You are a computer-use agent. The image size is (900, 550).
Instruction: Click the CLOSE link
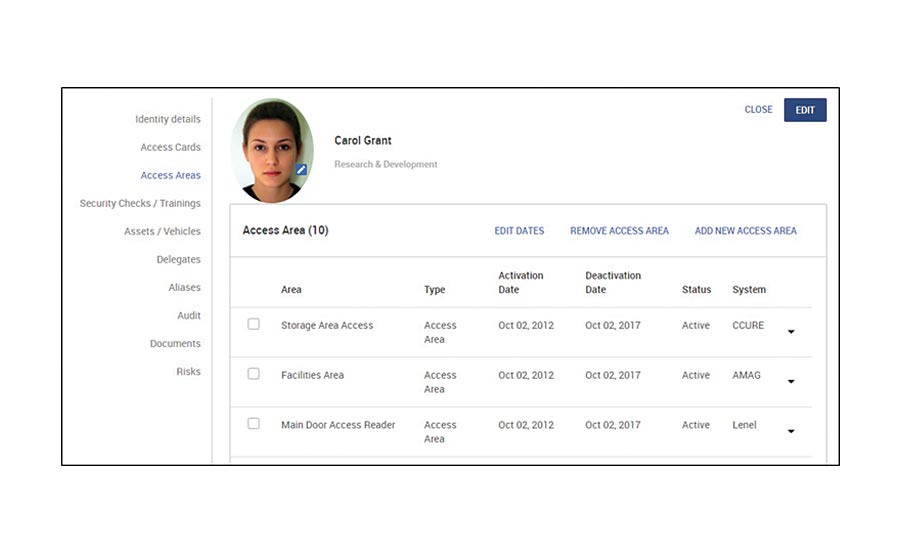click(x=758, y=110)
